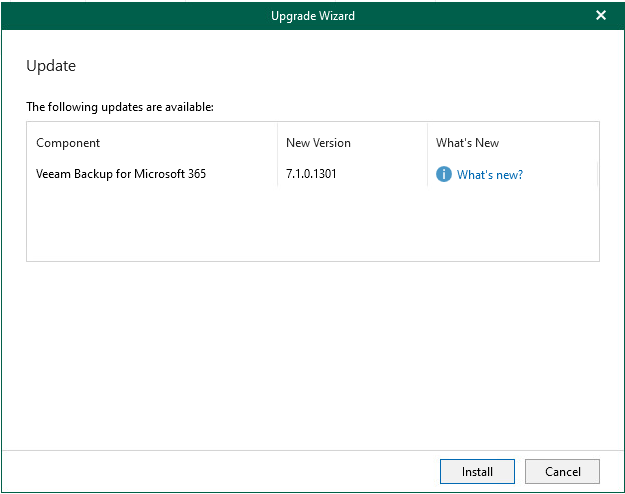Click the 7.1.0.1301 version cell
Image resolution: width=625 pixels, height=494 pixels.
(x=311, y=174)
